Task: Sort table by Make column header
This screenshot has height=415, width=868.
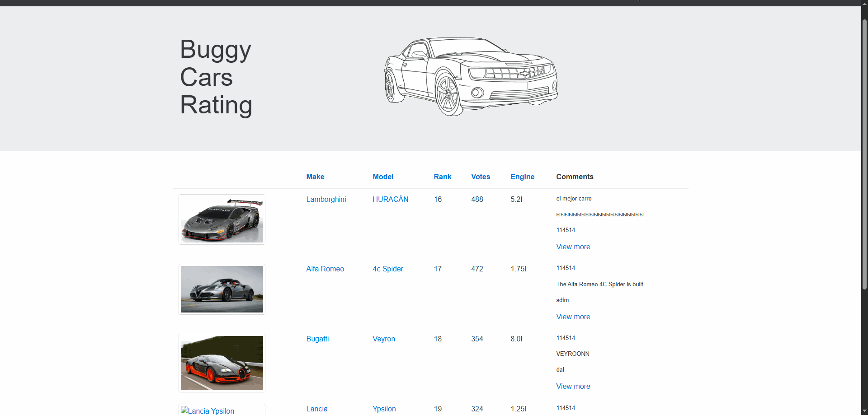Action: pos(315,177)
